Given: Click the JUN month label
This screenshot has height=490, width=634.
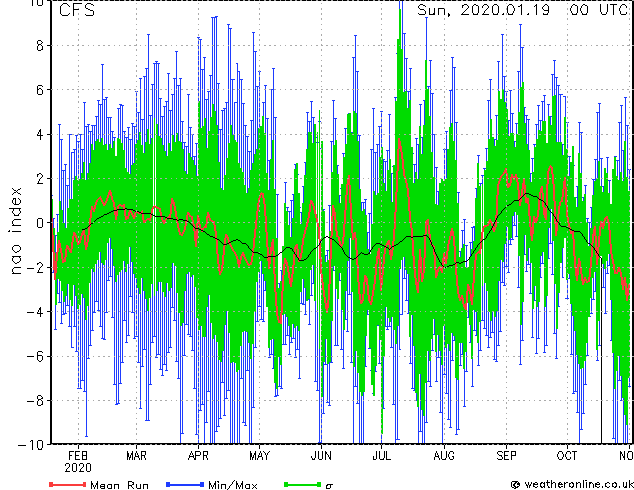Looking at the screenshot, I should click(x=321, y=456).
